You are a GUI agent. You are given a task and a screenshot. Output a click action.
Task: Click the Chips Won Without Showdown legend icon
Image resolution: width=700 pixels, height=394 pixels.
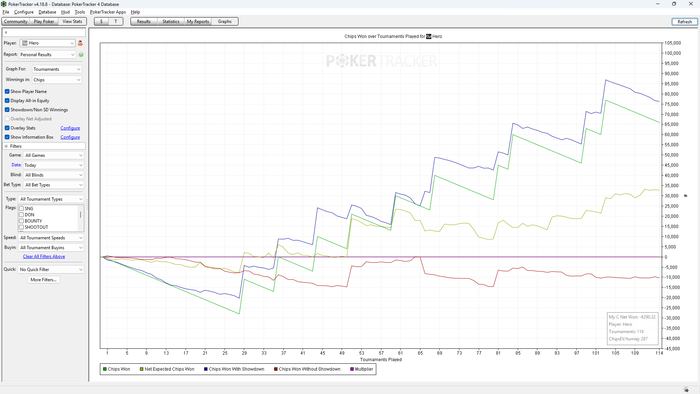(x=276, y=369)
